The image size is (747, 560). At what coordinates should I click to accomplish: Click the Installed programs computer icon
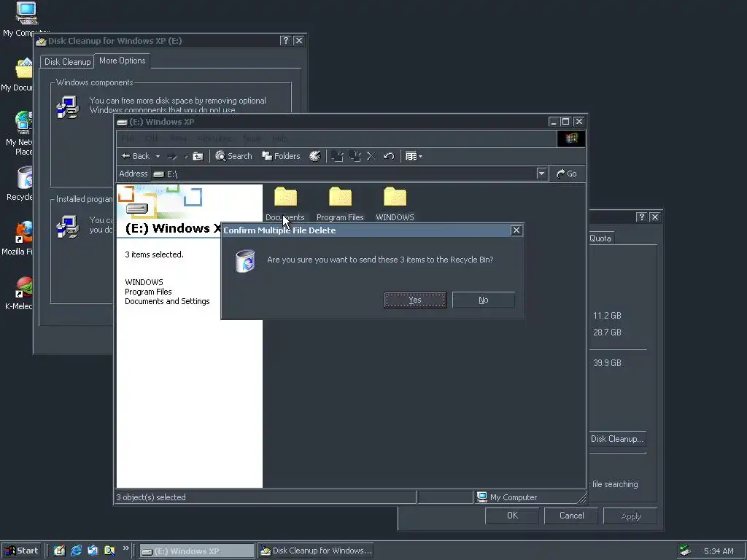point(68,226)
